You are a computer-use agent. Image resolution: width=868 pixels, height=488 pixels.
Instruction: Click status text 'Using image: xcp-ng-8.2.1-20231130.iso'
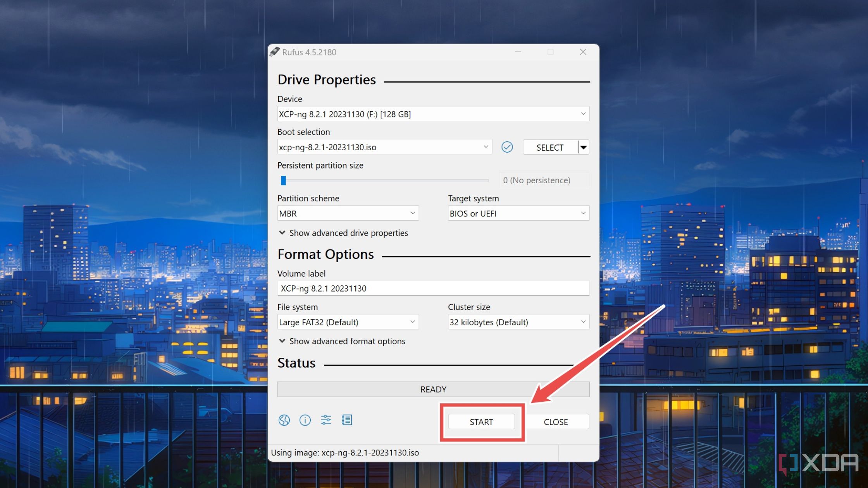tap(345, 453)
